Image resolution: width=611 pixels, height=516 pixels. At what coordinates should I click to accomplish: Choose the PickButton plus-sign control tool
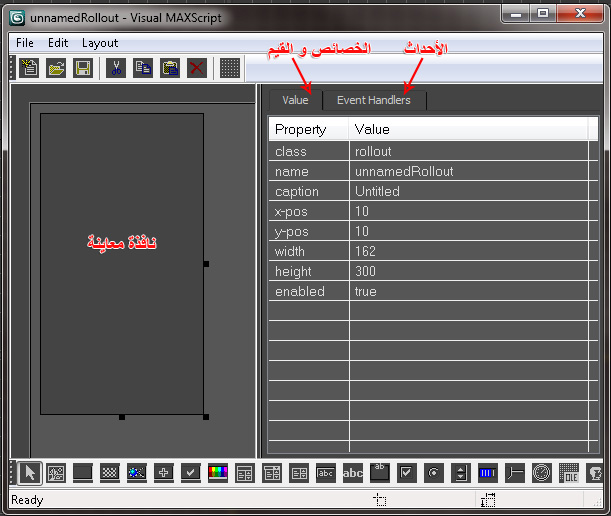(x=164, y=473)
